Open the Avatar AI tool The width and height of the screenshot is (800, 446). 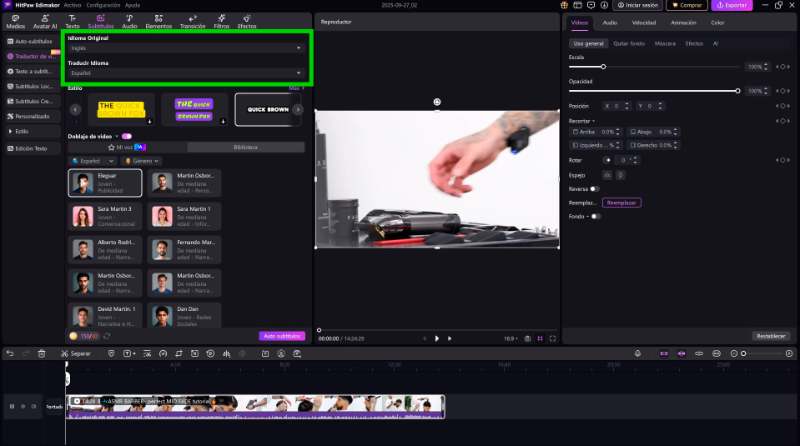point(45,21)
